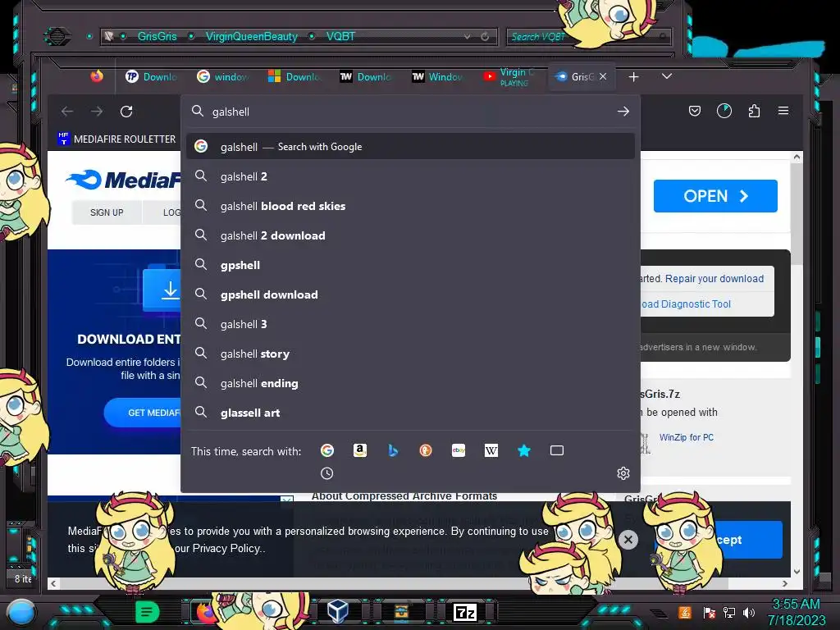Choose 'galshell 2 download' suggestion
This screenshot has width=840, height=630.
point(410,235)
